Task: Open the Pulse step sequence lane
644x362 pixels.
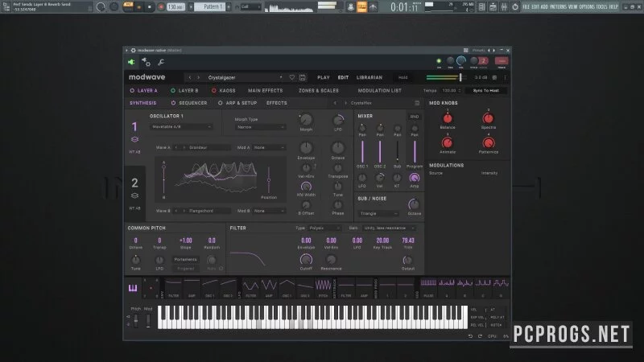Action: (428, 288)
